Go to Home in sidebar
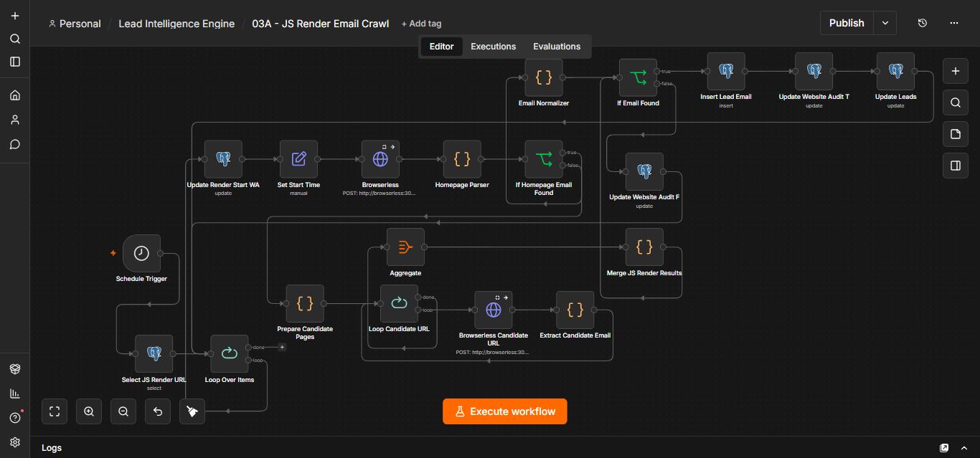Image resolution: width=980 pixels, height=458 pixels. click(15, 95)
